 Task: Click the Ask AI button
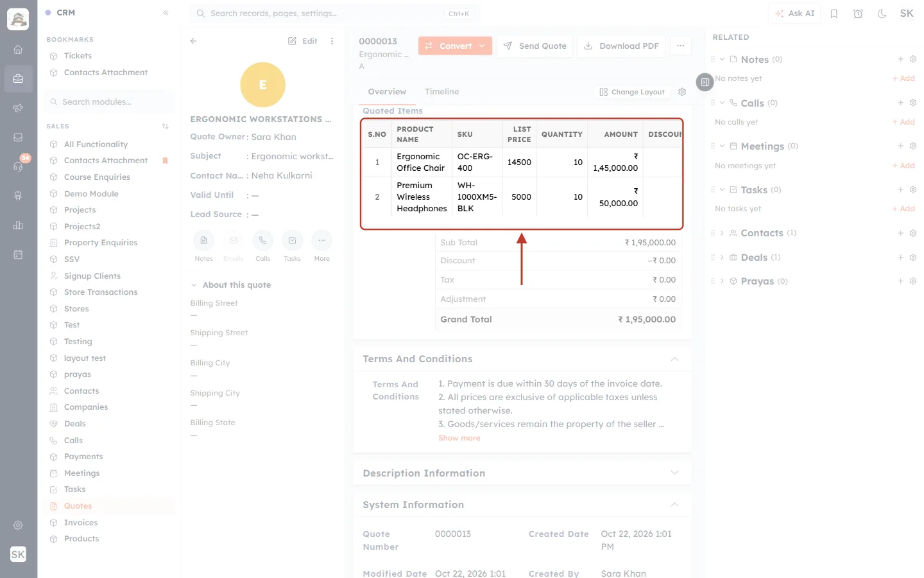[x=794, y=13]
